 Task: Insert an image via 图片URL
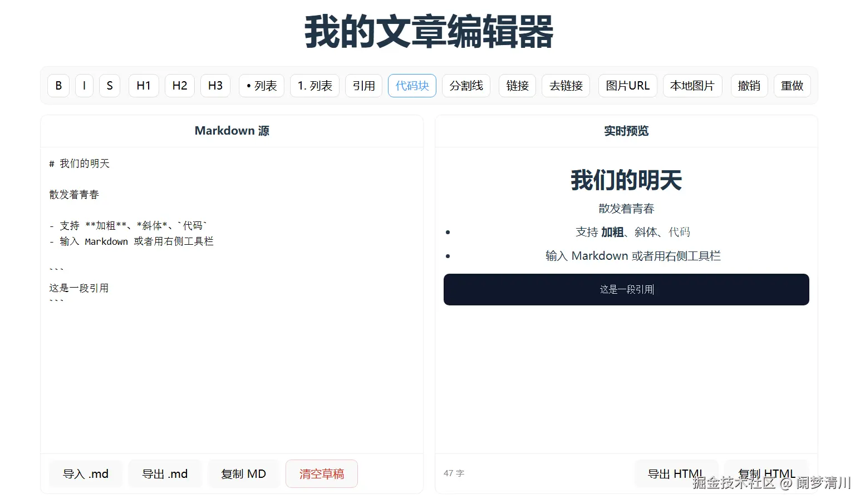click(628, 86)
